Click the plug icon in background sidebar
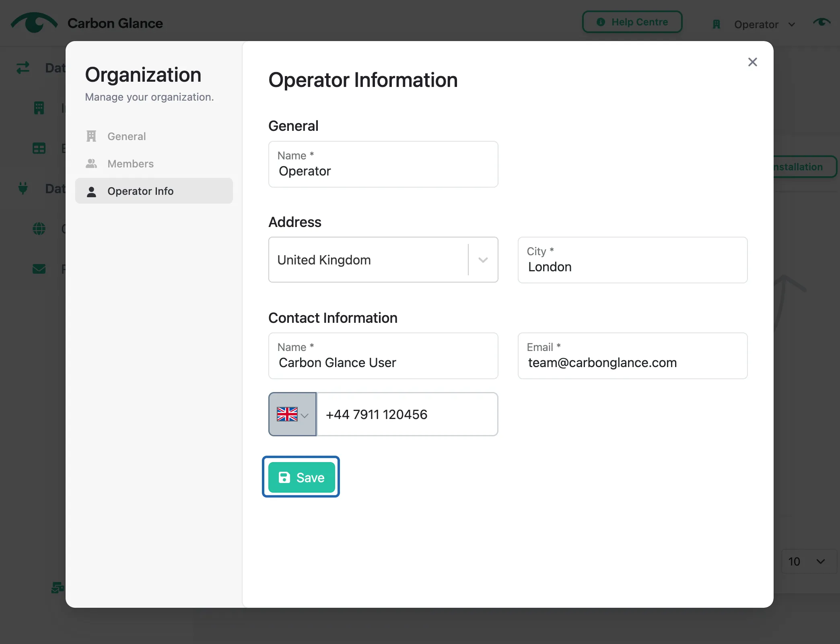This screenshot has width=840, height=644. [23, 188]
